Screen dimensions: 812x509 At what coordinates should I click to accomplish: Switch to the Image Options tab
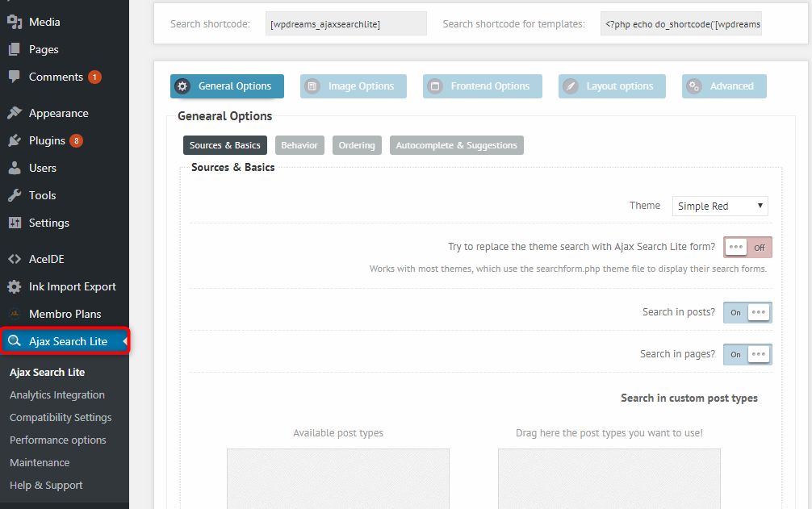click(354, 86)
